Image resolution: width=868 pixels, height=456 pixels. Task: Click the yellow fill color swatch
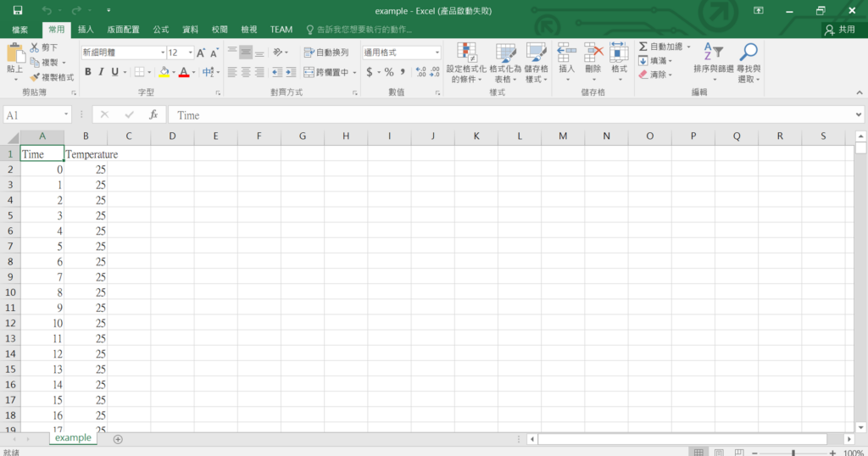tap(164, 73)
